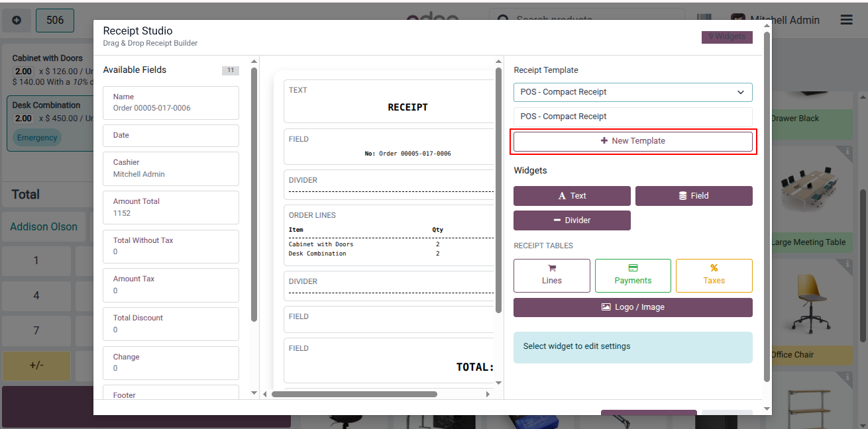Insert the Taxes receipt table
868x429 pixels.
point(714,275)
